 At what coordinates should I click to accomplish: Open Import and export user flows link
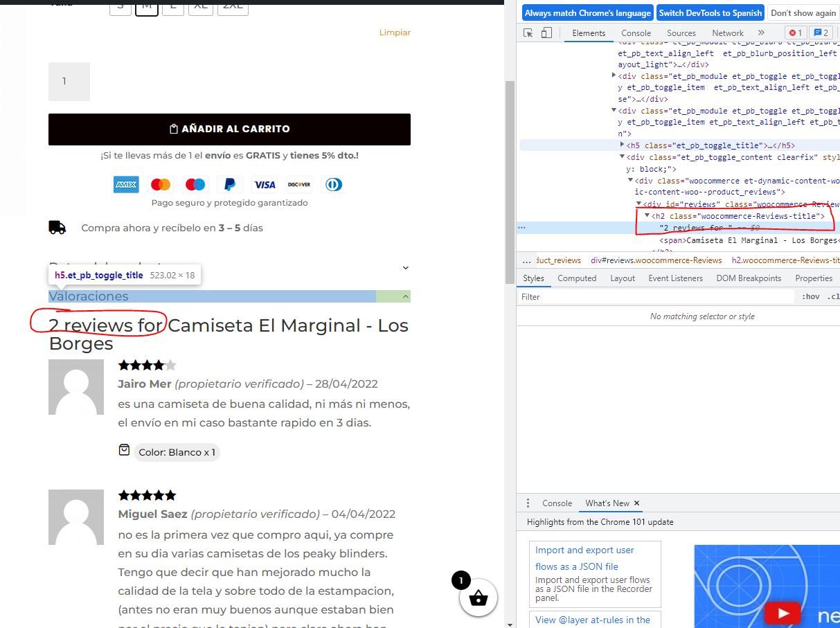click(x=584, y=558)
